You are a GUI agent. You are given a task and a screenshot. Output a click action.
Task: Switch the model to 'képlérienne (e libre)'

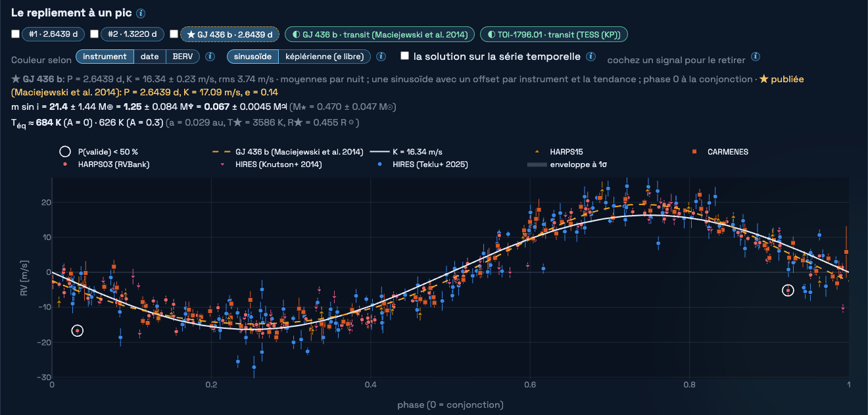325,57
